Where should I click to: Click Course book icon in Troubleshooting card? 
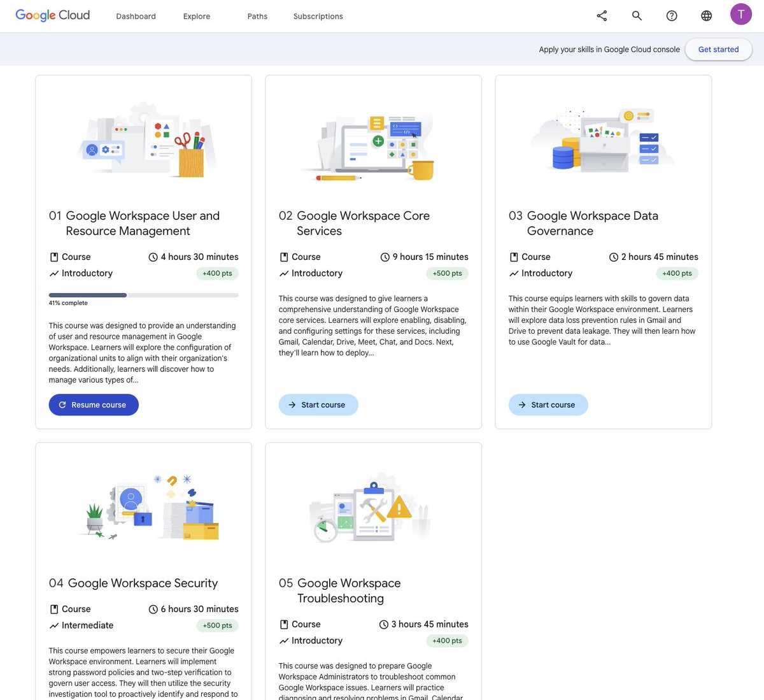pos(284,625)
